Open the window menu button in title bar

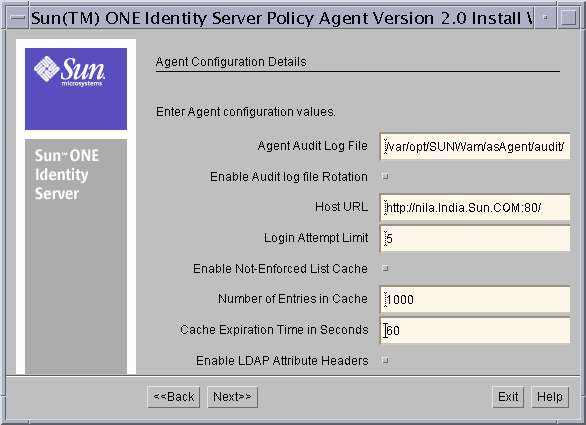tap(17, 18)
